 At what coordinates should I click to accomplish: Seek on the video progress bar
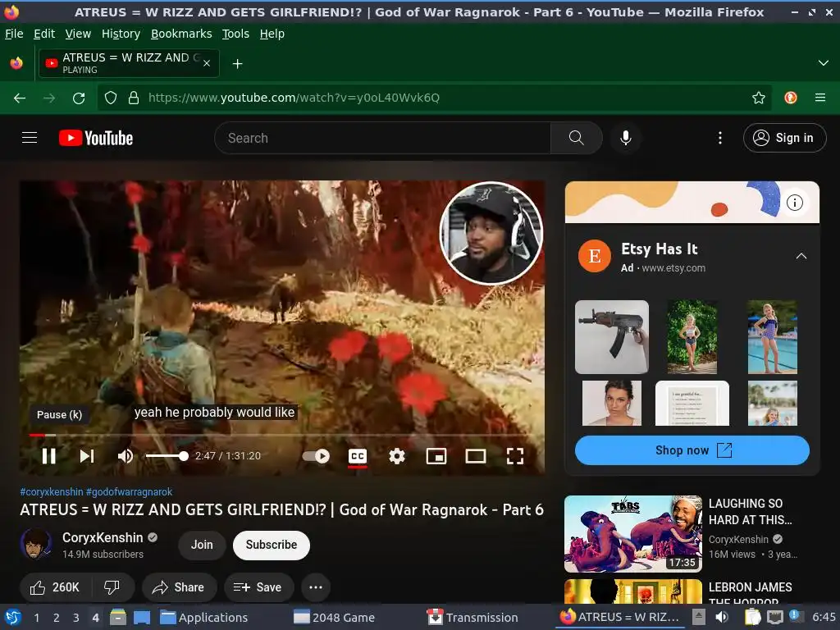click(x=282, y=435)
